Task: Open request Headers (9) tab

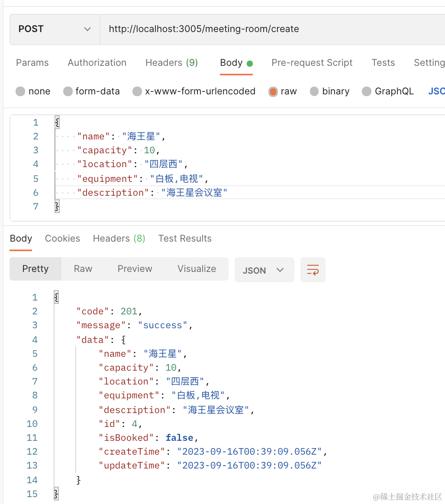Action: pyautogui.click(x=171, y=63)
